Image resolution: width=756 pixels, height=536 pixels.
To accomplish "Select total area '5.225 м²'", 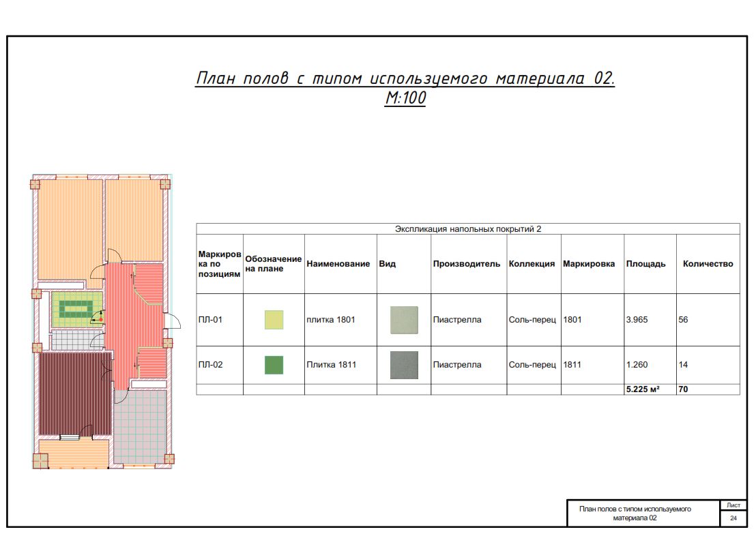I will (x=643, y=389).
